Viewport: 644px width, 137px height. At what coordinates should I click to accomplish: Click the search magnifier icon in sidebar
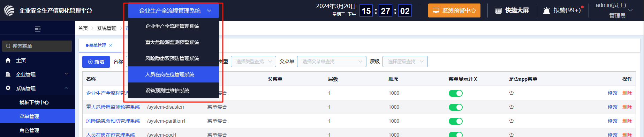(x=8, y=46)
